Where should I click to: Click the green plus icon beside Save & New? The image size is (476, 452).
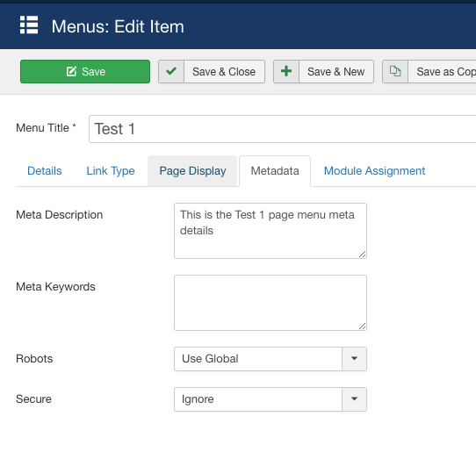pos(286,72)
